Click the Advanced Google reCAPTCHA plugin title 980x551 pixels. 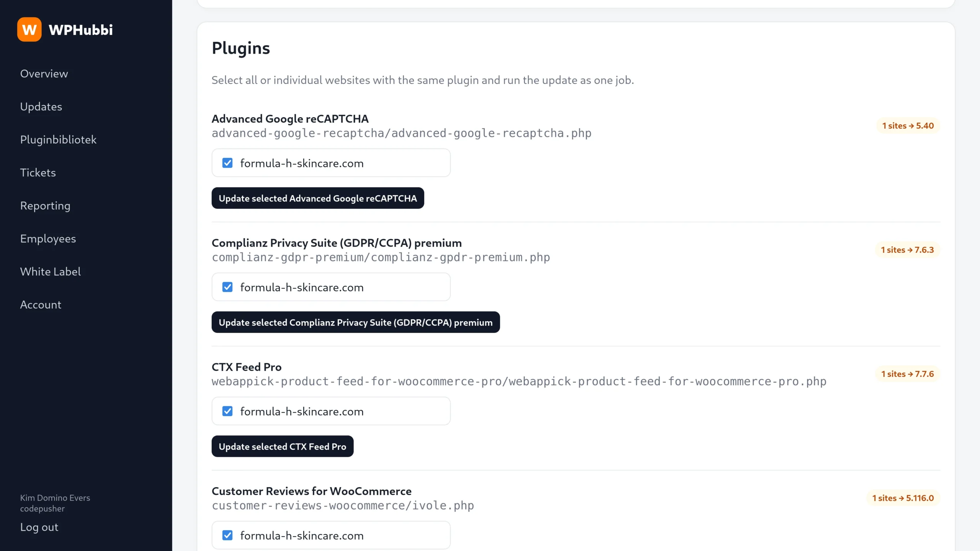tap(290, 119)
